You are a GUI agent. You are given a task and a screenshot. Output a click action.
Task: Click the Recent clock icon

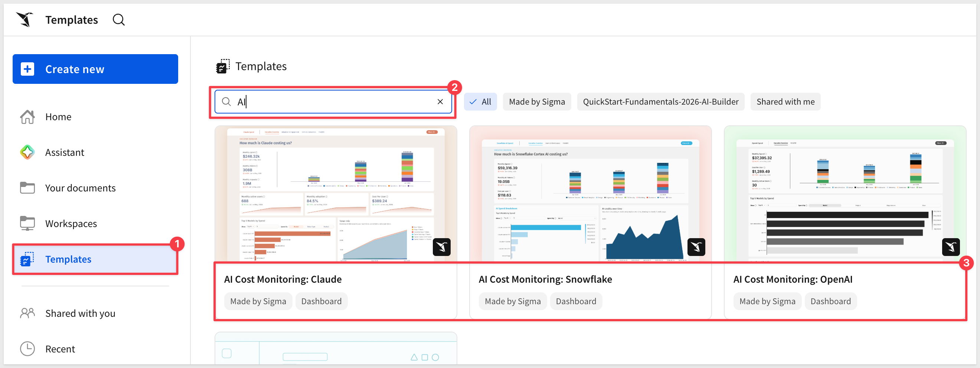click(x=27, y=349)
